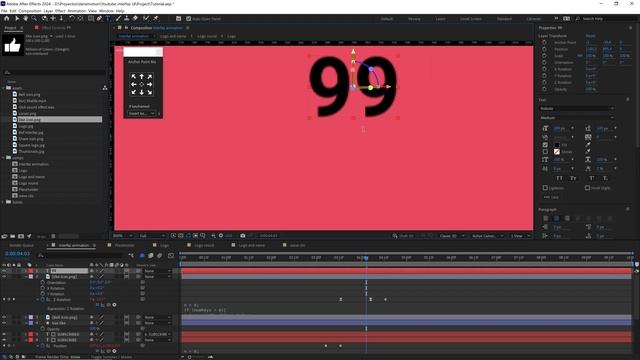Select the Selection arrow tool
This screenshot has height=360, width=640.
pos(17,18)
